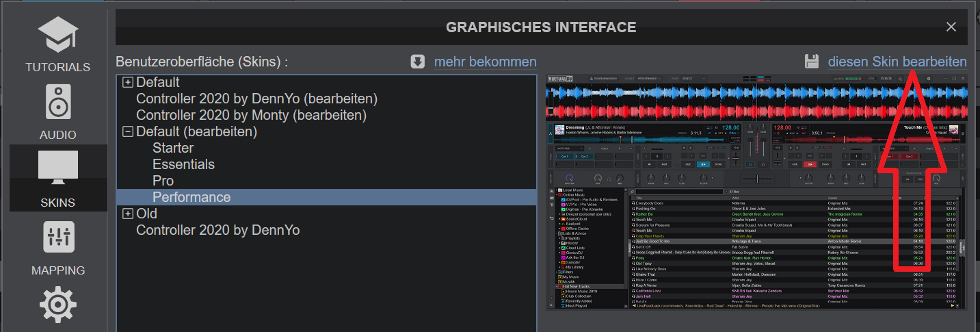Viewport: 980px width, 332px height.
Task: Select Controller 2020 by DennYo (bearbeiten)
Action: coord(256,99)
